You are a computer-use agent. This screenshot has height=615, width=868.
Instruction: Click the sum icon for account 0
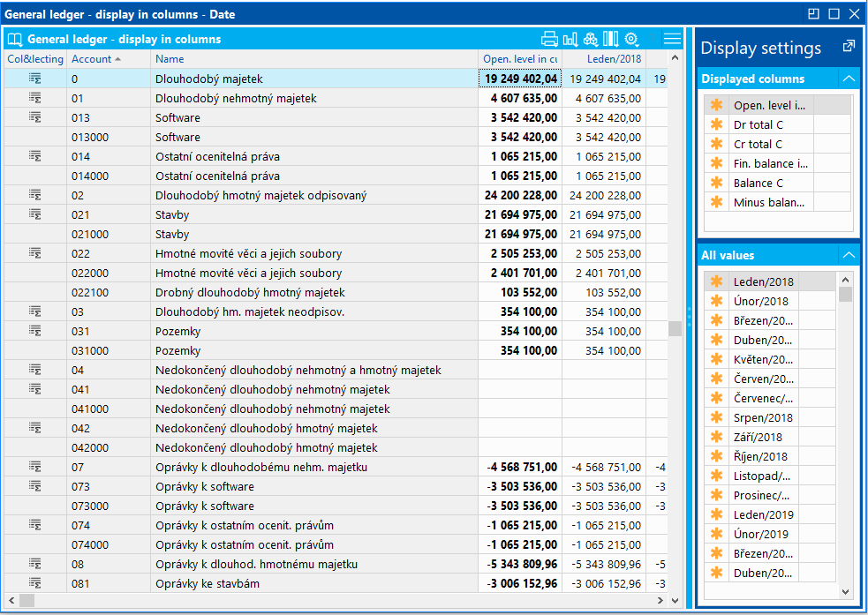coord(34,79)
